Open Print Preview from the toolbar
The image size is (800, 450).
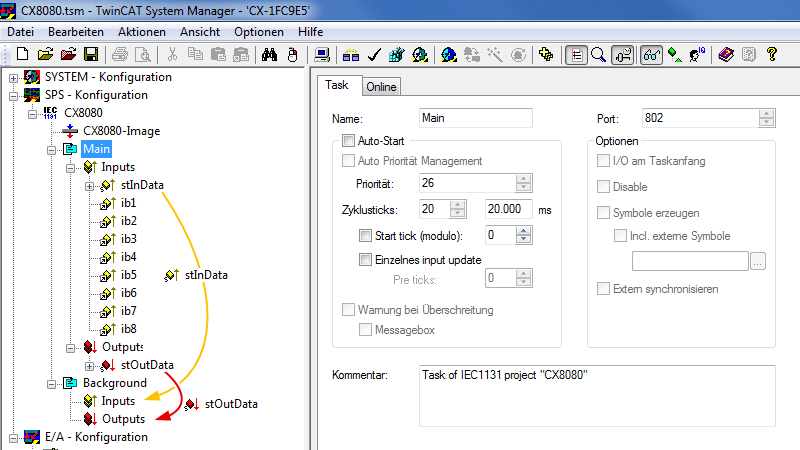(142, 54)
